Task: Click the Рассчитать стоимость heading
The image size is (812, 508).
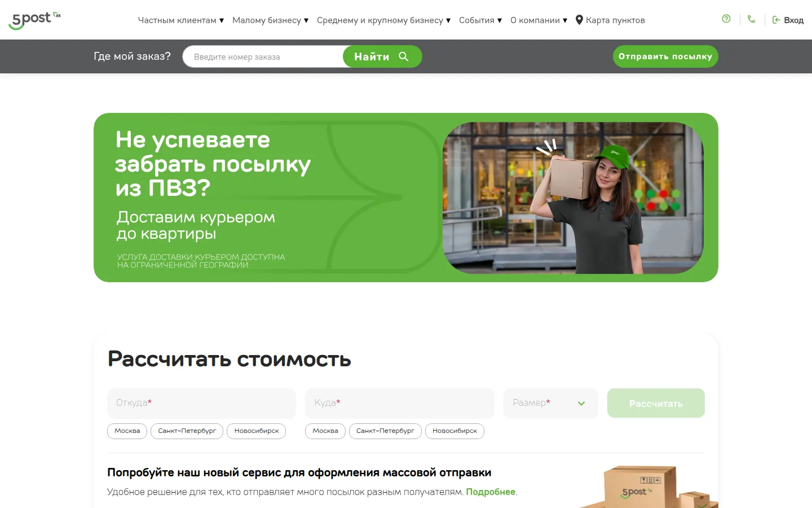Action: click(x=230, y=359)
